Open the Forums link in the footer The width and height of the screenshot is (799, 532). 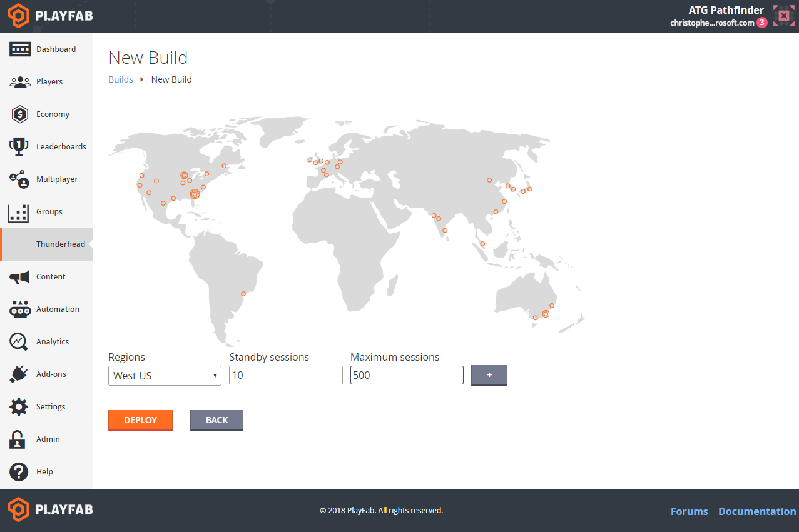click(x=690, y=511)
